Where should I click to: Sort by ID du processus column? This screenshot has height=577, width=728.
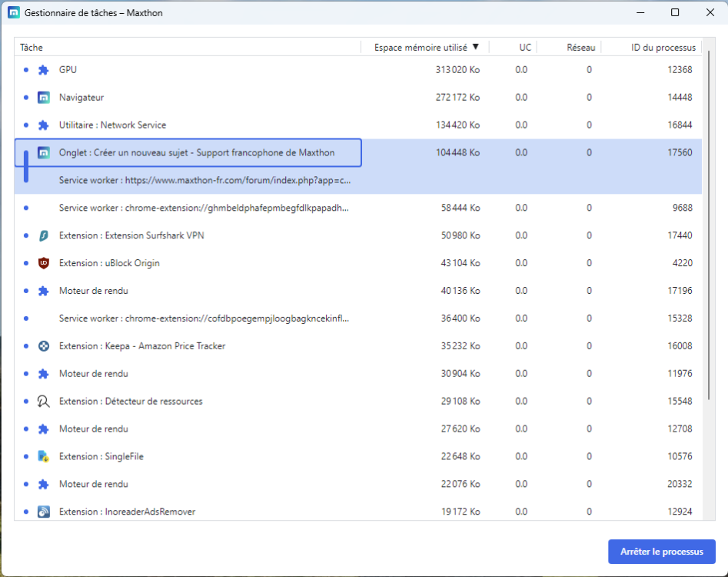663,48
